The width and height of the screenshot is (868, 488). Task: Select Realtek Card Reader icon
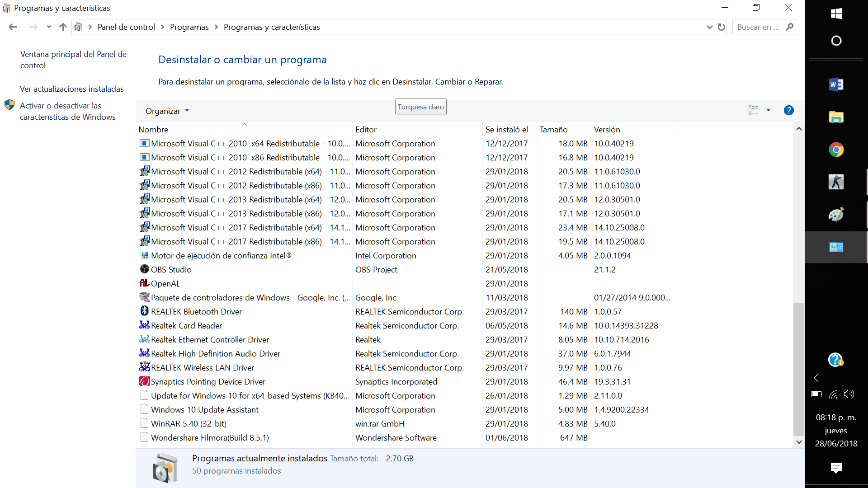tap(144, 325)
